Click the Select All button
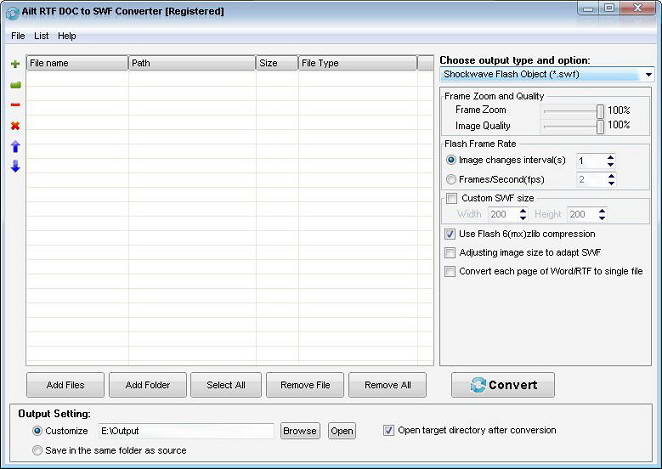This screenshot has height=469, width=662. click(226, 385)
